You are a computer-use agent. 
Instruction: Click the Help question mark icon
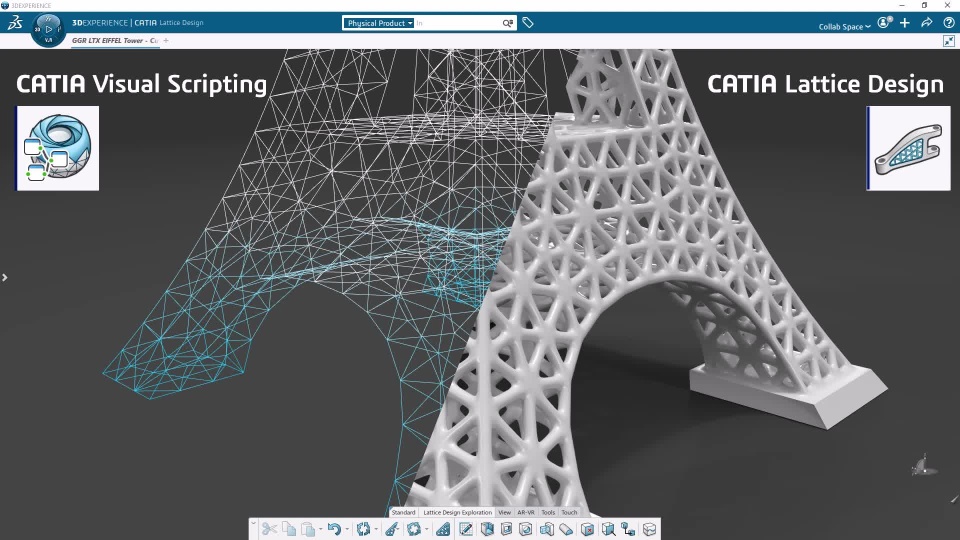pos(948,23)
